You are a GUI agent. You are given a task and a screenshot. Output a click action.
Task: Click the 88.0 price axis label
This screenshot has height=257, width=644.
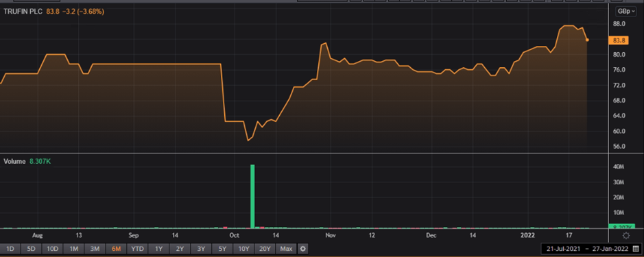coord(619,24)
